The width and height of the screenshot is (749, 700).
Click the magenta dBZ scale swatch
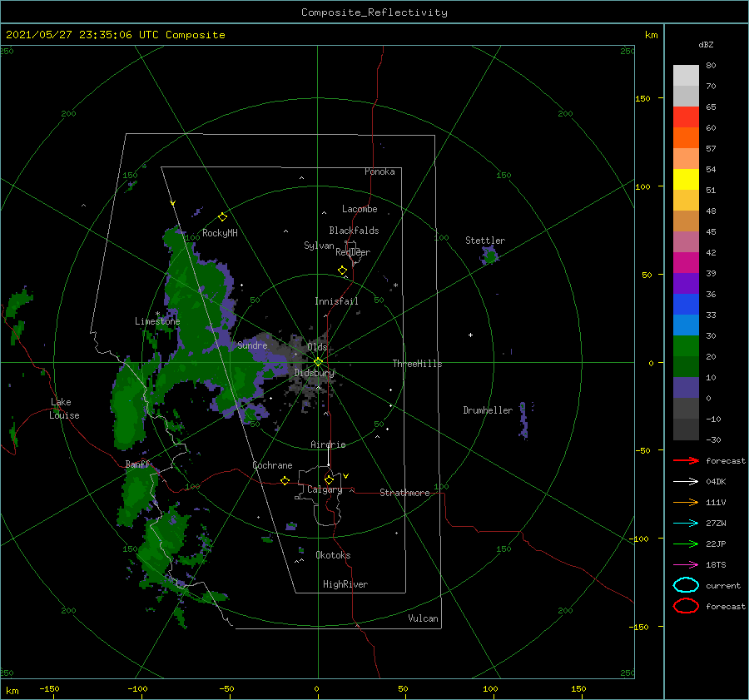click(686, 262)
